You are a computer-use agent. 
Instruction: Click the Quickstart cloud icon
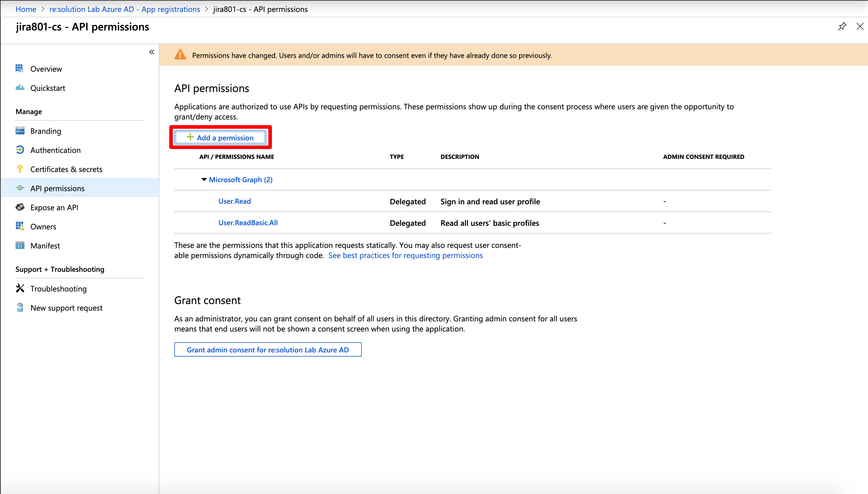click(x=20, y=88)
